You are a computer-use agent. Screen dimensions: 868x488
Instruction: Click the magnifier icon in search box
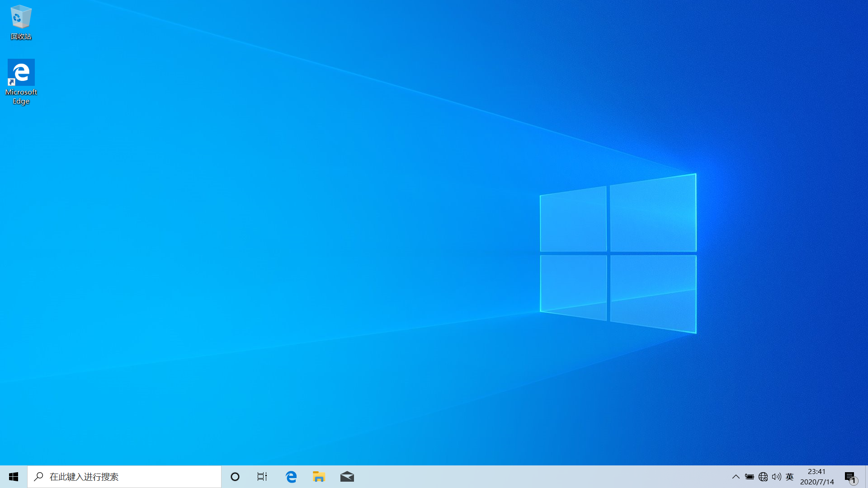(39, 477)
